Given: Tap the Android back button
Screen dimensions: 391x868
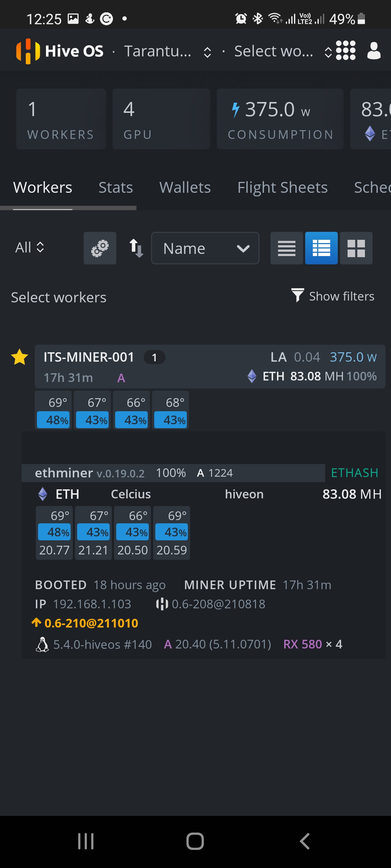Looking at the screenshot, I should [305, 841].
